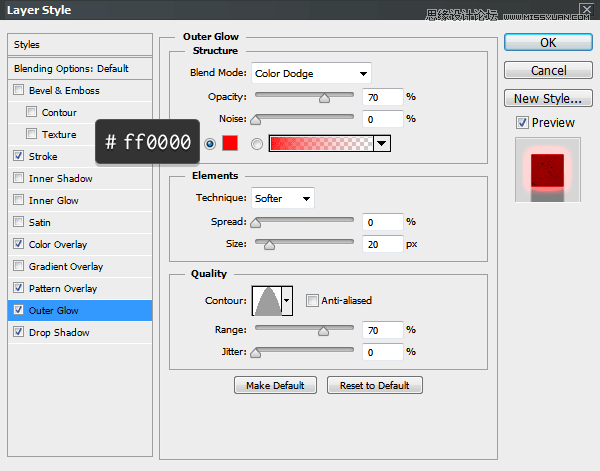
Task: Click the Opacity value field
Action: (383, 97)
